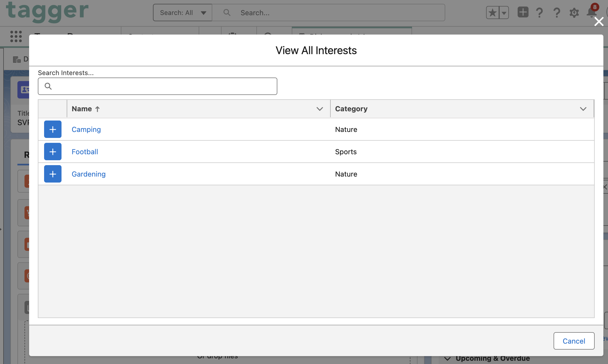Open the Search: All scope dropdown
The height and width of the screenshot is (364, 608).
(x=183, y=13)
